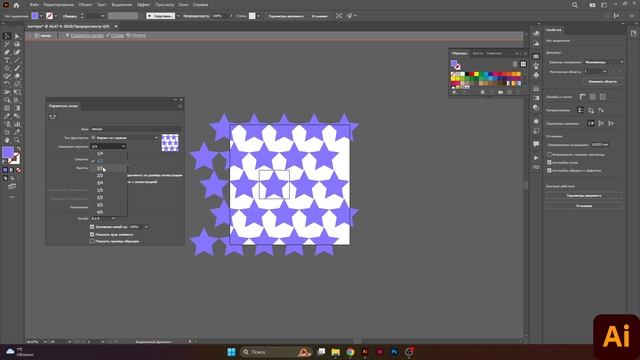Select the Pen tool

click(x=7, y=52)
